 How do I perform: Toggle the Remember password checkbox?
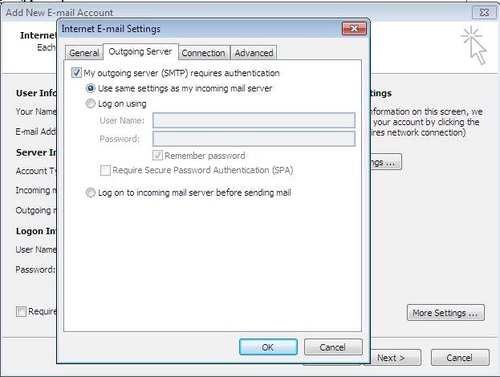[157, 155]
